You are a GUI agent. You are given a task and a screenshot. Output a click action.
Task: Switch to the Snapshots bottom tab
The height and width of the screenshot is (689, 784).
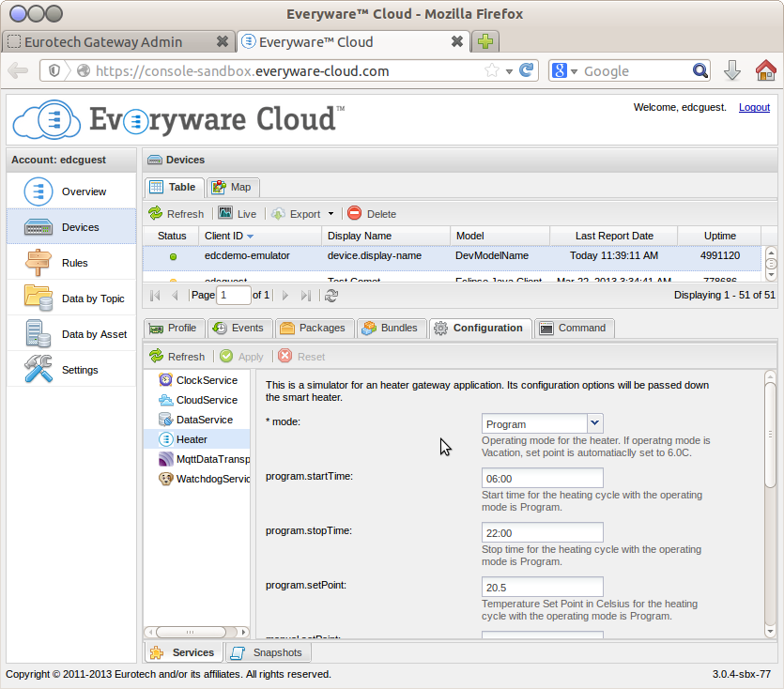click(x=267, y=652)
